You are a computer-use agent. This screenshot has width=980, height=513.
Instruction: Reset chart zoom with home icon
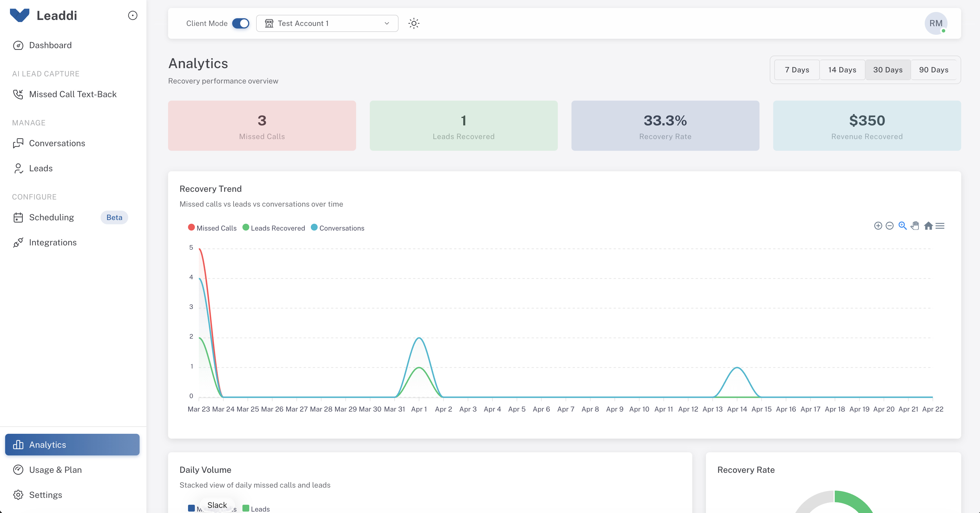(x=928, y=226)
